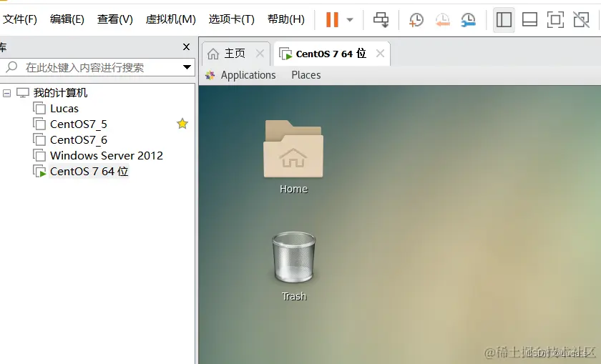Open the 帮助(H) menu
The width and height of the screenshot is (601, 364).
(286, 19)
